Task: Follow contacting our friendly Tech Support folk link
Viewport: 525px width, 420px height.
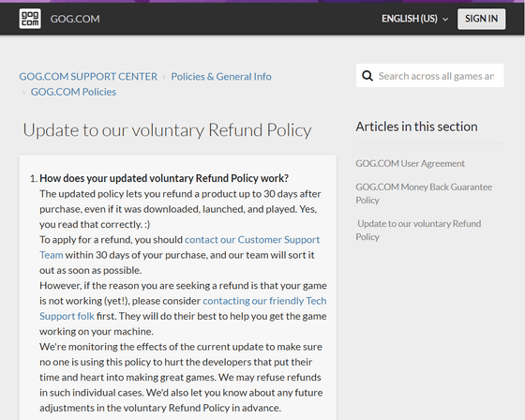Action: pyautogui.click(x=183, y=308)
